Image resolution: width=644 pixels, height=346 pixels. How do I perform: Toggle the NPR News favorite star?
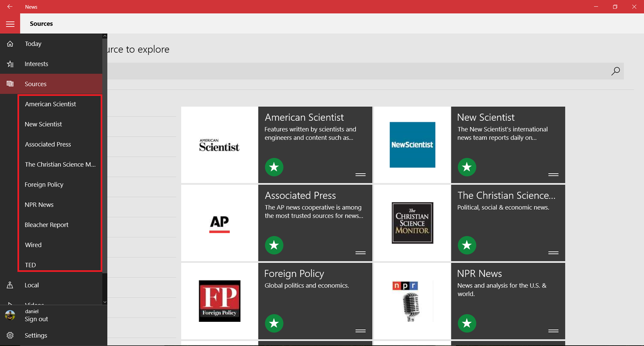[x=466, y=323]
